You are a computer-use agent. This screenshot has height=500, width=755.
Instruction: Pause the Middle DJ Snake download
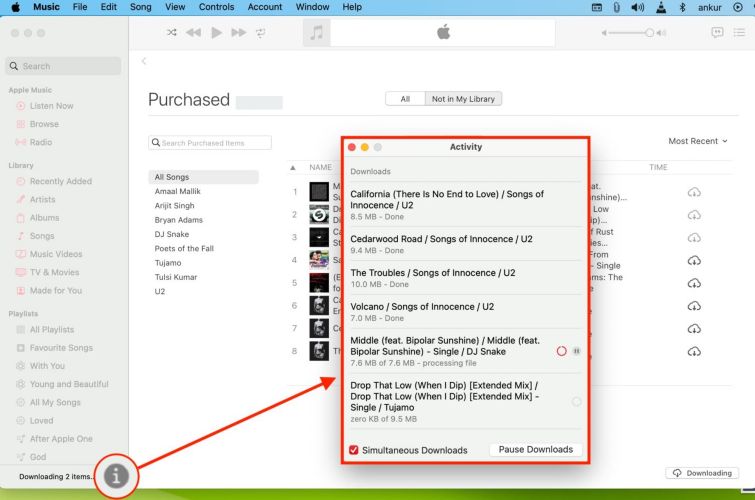[x=576, y=351]
